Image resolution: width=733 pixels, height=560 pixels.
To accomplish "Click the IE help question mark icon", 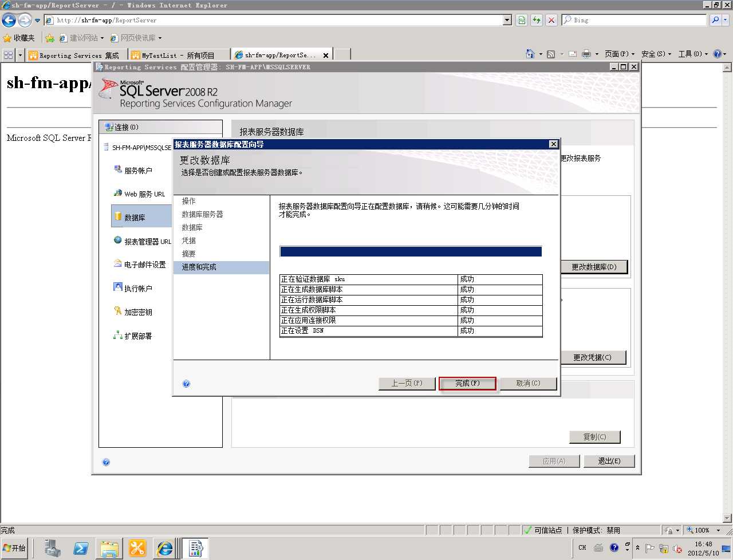I will pos(718,54).
